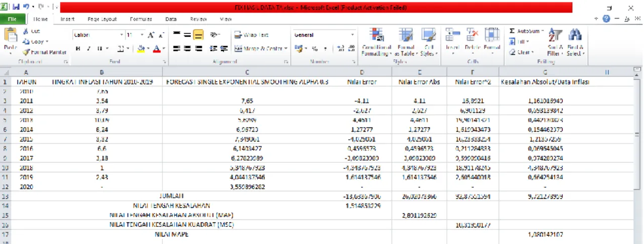This screenshot has height=244, width=644.
Task: Select row 13 header
Action: click(6, 196)
